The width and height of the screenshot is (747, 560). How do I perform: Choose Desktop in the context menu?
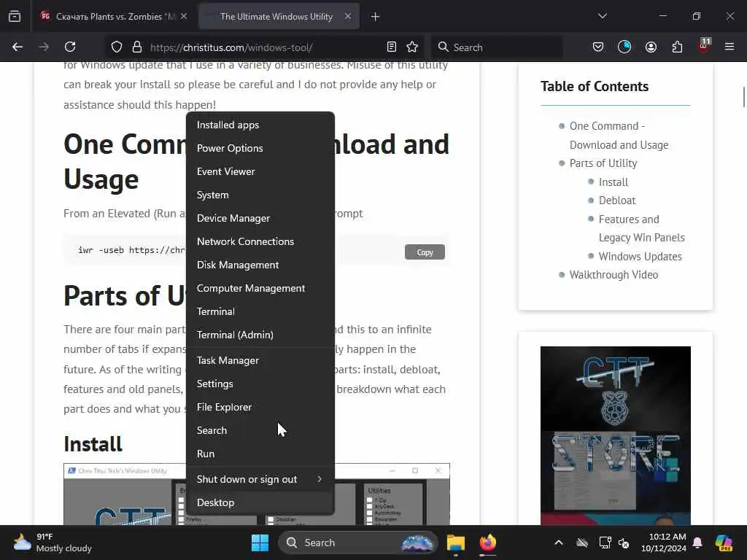click(260, 503)
